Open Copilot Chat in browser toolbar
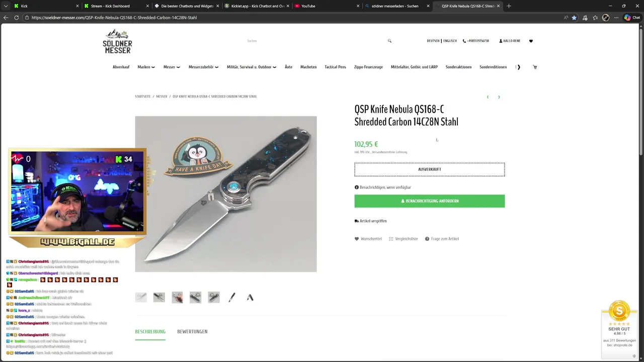The image size is (644, 362). (632, 18)
